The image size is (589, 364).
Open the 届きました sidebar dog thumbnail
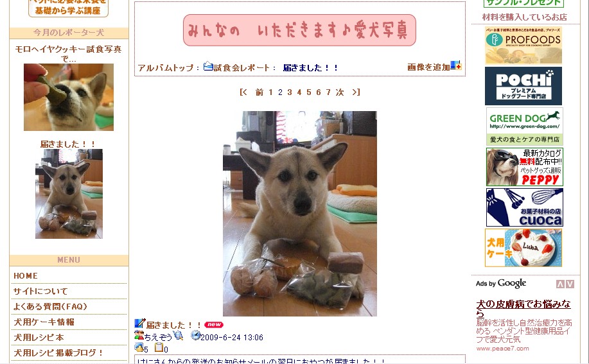pos(69,194)
